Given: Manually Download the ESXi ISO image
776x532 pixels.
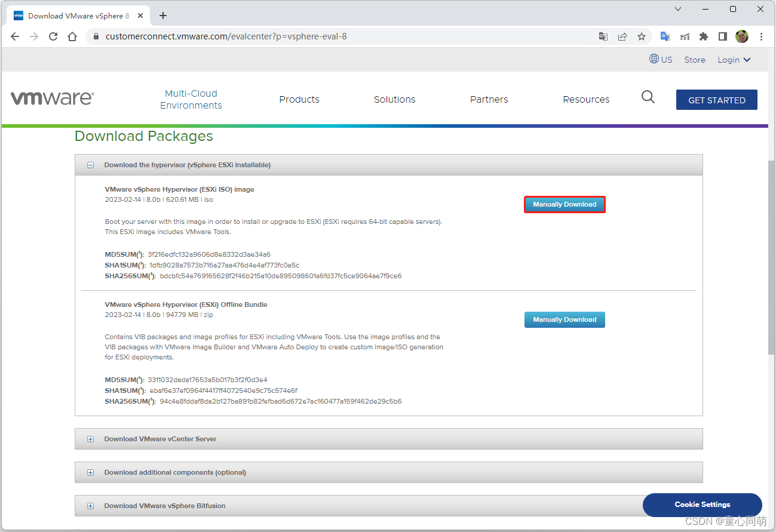Looking at the screenshot, I should tap(564, 204).
